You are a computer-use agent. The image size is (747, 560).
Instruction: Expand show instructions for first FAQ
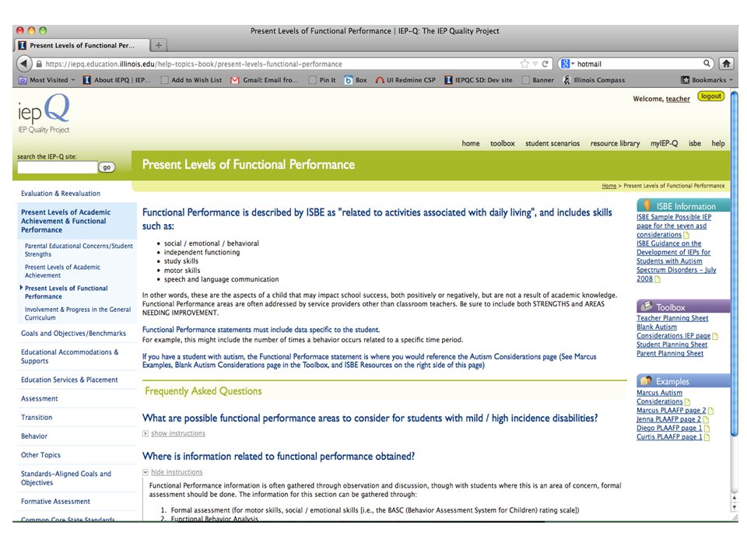tap(177, 433)
